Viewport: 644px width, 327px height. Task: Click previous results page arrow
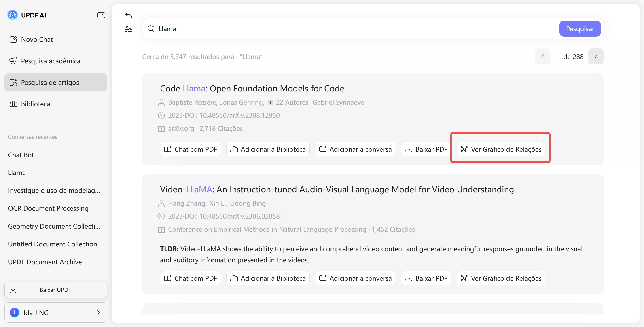pyautogui.click(x=542, y=57)
